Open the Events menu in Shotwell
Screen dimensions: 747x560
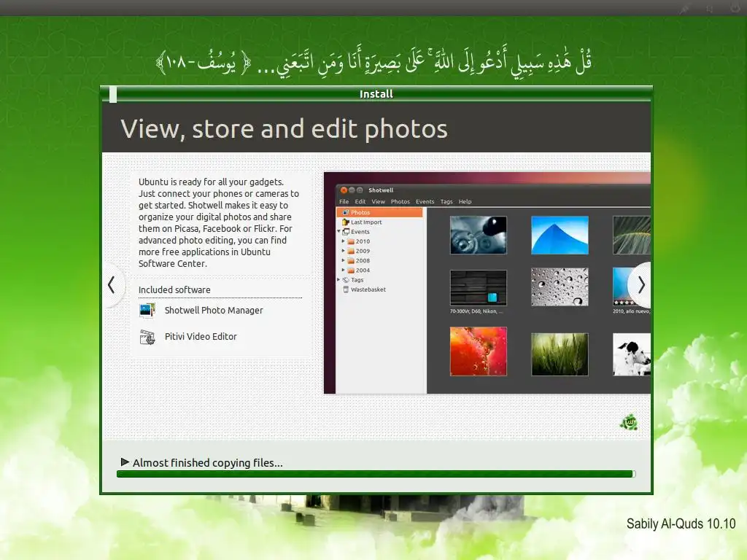(x=425, y=201)
